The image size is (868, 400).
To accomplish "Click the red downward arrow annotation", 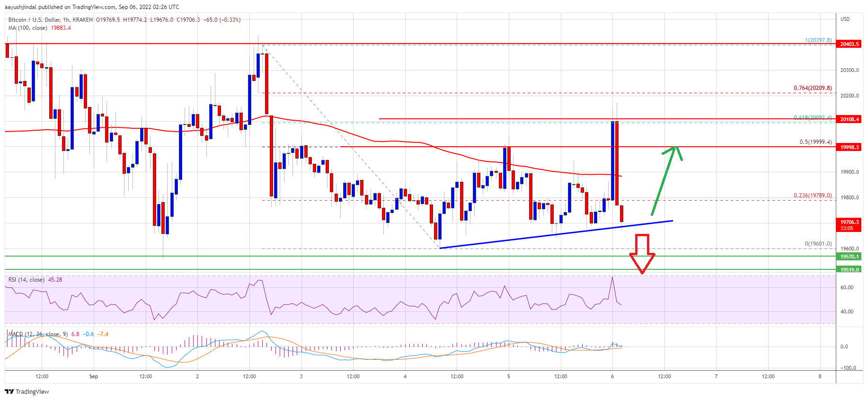I will [x=642, y=254].
